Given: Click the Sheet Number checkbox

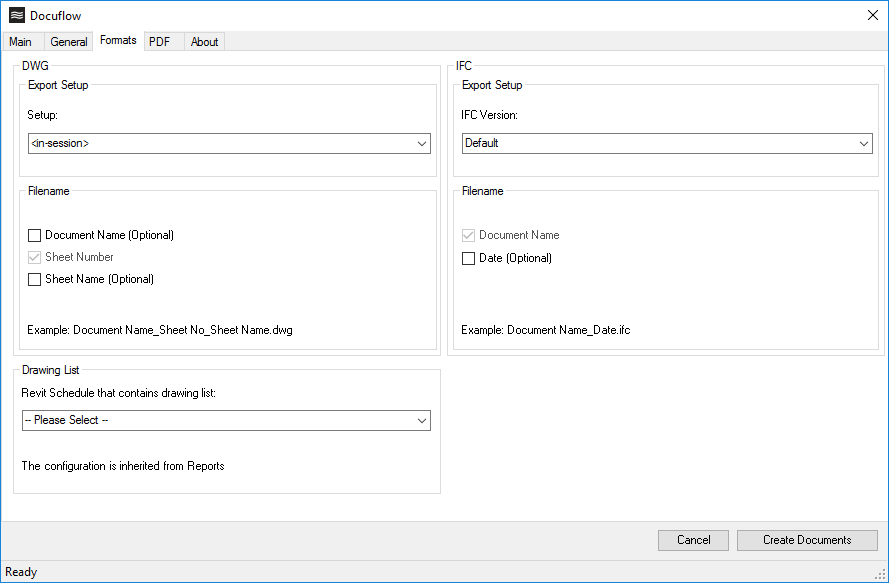Looking at the screenshot, I should [34, 257].
